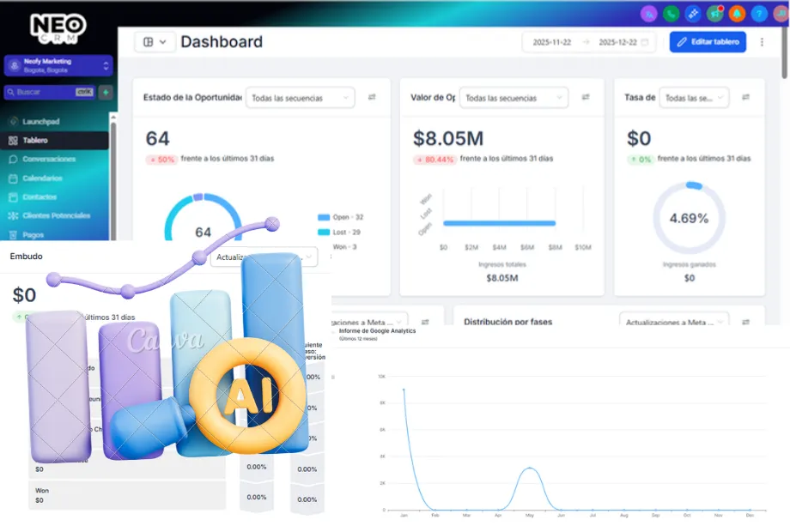Viewport: 790px width, 532px height.
Task: Click the $8.05M opportunity value figure
Action: [x=448, y=138]
